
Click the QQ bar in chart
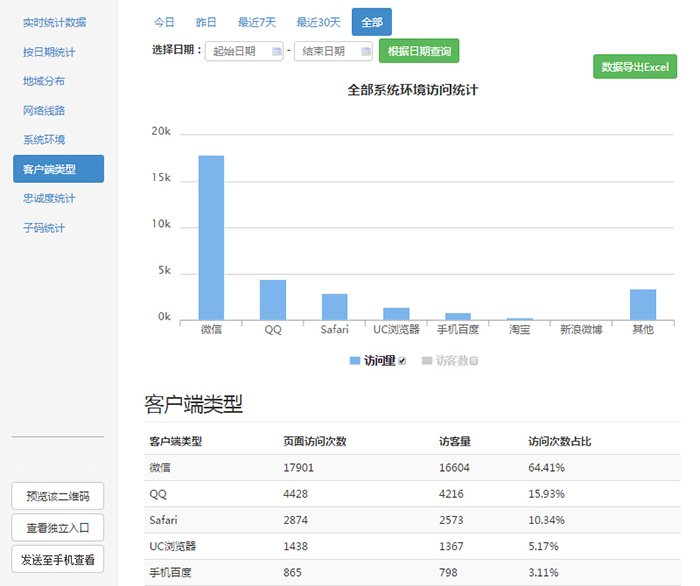coord(273,299)
